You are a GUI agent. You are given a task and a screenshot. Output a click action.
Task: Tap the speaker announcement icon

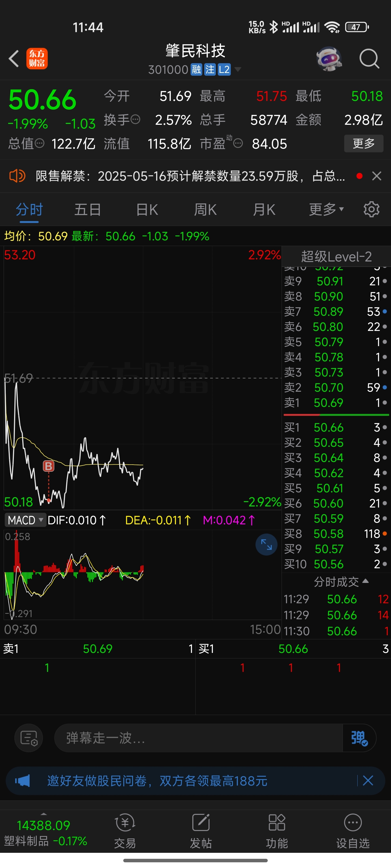coord(17,176)
